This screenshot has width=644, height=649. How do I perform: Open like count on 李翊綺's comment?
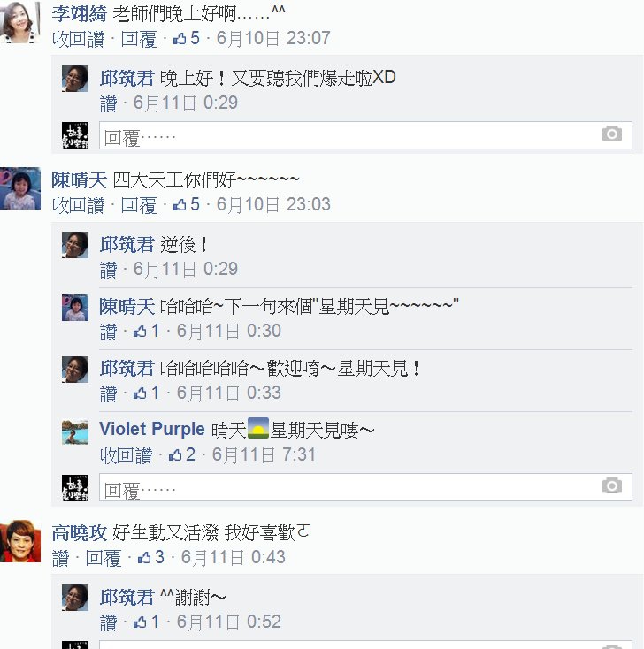click(187, 39)
